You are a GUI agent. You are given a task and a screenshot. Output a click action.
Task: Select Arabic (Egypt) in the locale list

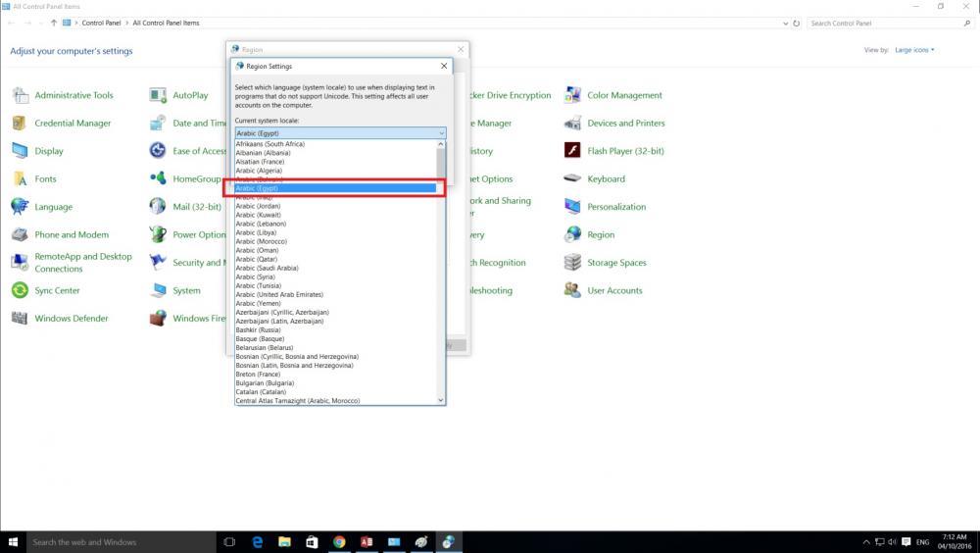click(335, 188)
